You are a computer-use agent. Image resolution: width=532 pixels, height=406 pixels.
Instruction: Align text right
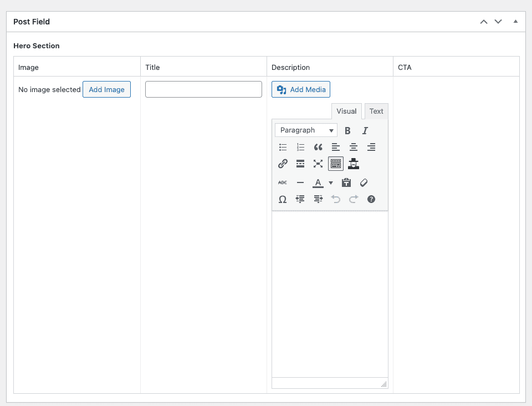[x=371, y=147]
